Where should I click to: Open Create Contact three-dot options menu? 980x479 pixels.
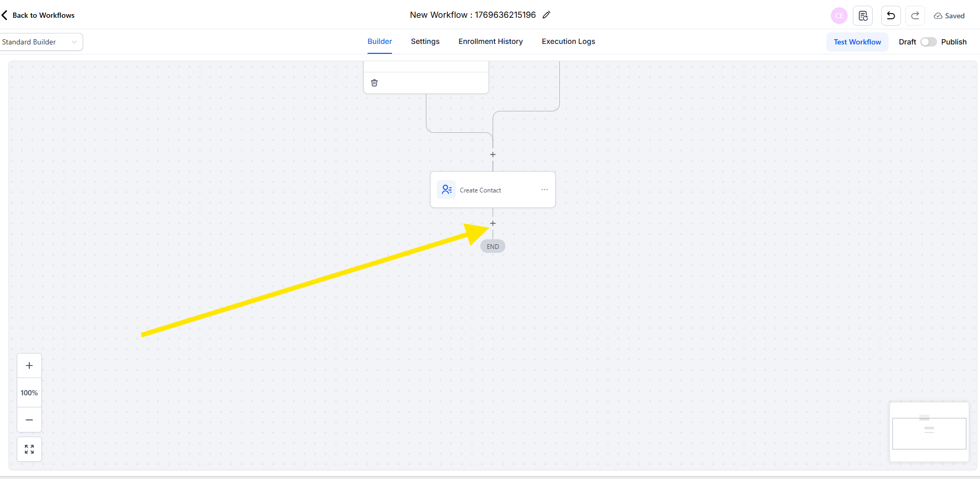(544, 190)
